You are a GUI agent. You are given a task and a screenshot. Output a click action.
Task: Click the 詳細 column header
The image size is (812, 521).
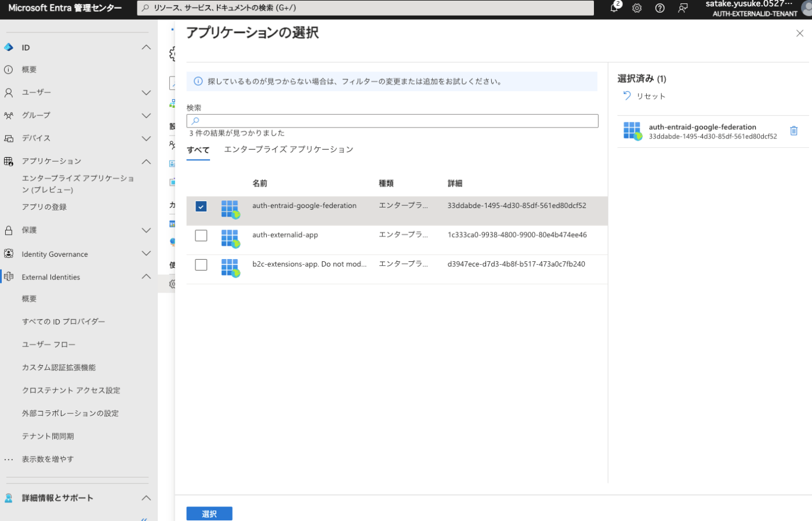click(x=455, y=183)
